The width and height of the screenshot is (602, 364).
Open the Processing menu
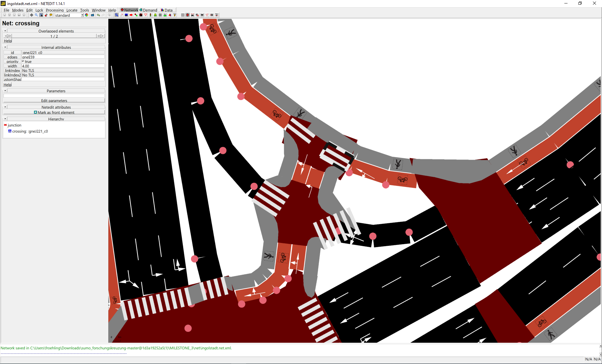[x=54, y=10]
